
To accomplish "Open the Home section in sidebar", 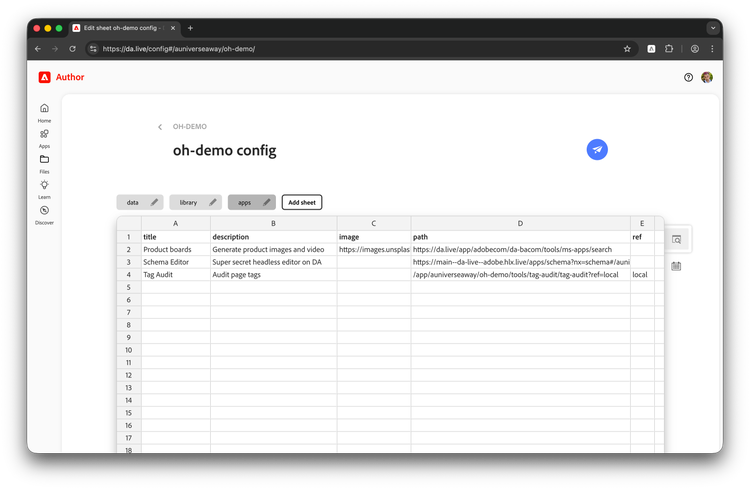I will point(44,111).
